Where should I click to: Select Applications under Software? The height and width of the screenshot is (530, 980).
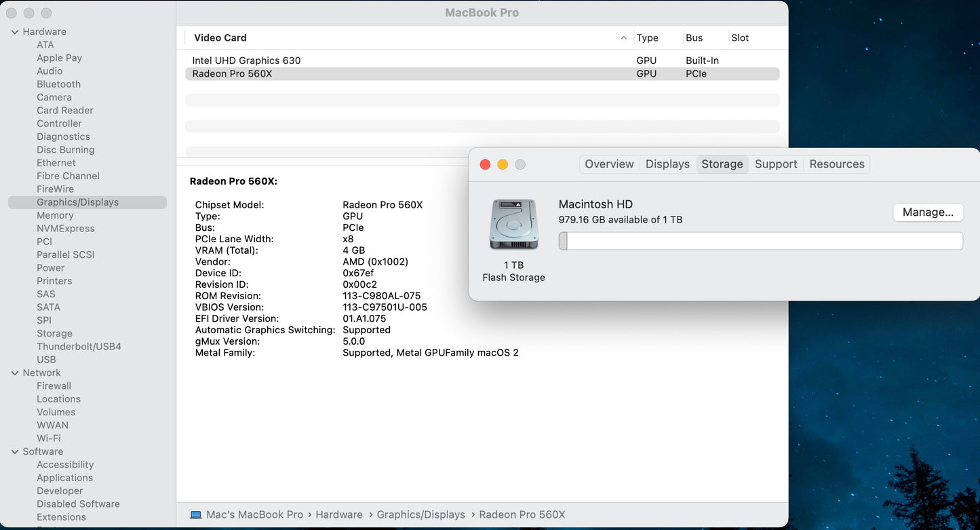click(x=65, y=477)
